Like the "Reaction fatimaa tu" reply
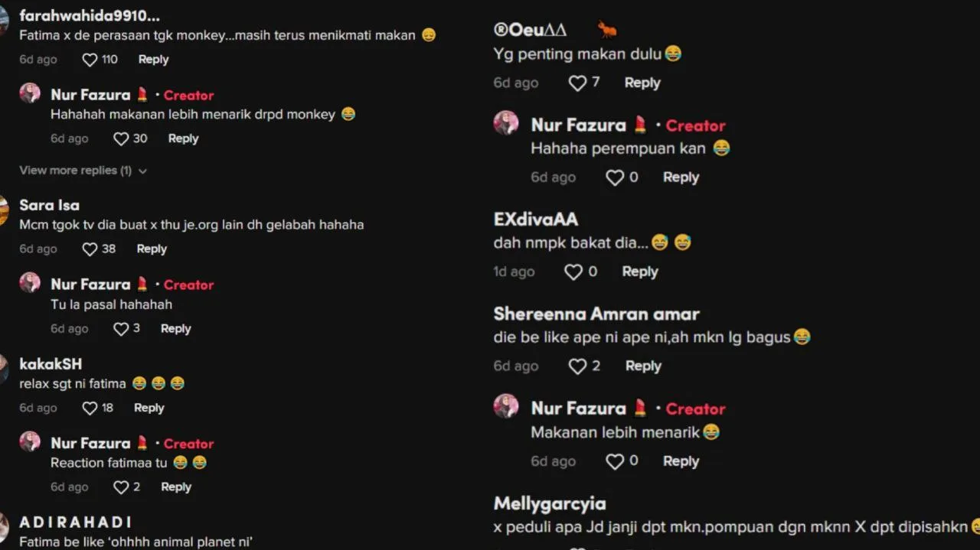The height and width of the screenshot is (550, 980). [121, 487]
